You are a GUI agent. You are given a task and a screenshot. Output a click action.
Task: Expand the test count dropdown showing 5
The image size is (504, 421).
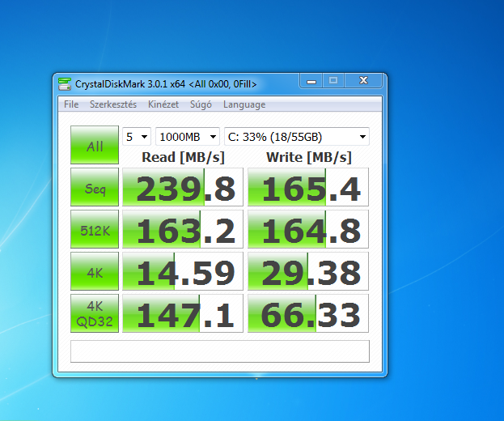tap(137, 137)
